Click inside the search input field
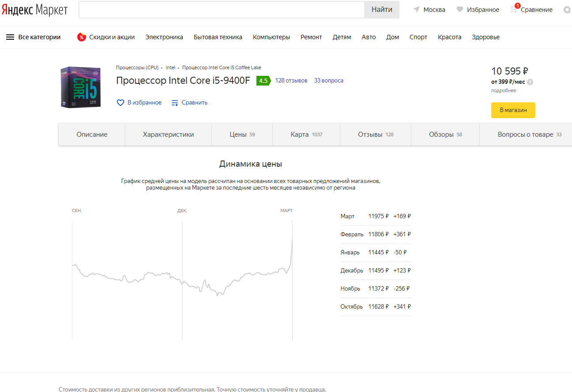This screenshot has height=392, width=572. pyautogui.click(x=222, y=10)
